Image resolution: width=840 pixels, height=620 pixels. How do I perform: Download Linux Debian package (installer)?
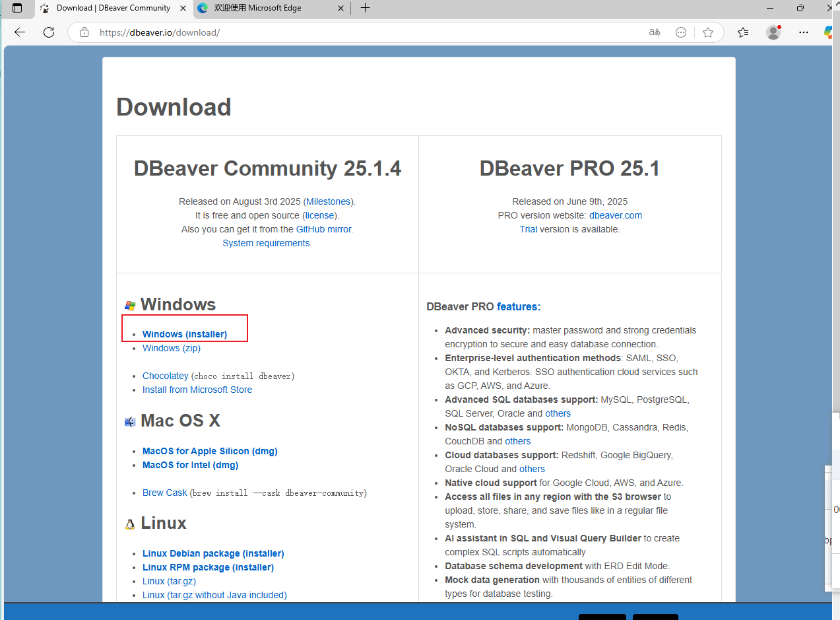pyautogui.click(x=213, y=553)
